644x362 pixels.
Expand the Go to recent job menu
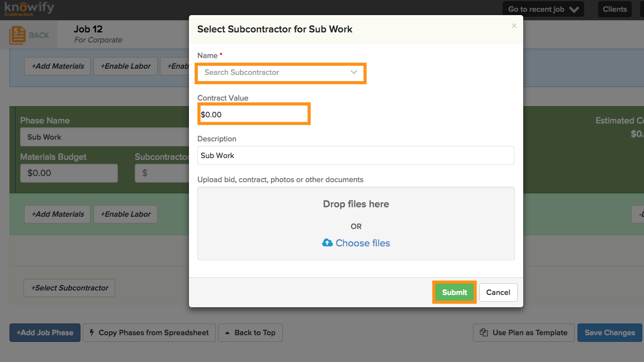pos(543,9)
